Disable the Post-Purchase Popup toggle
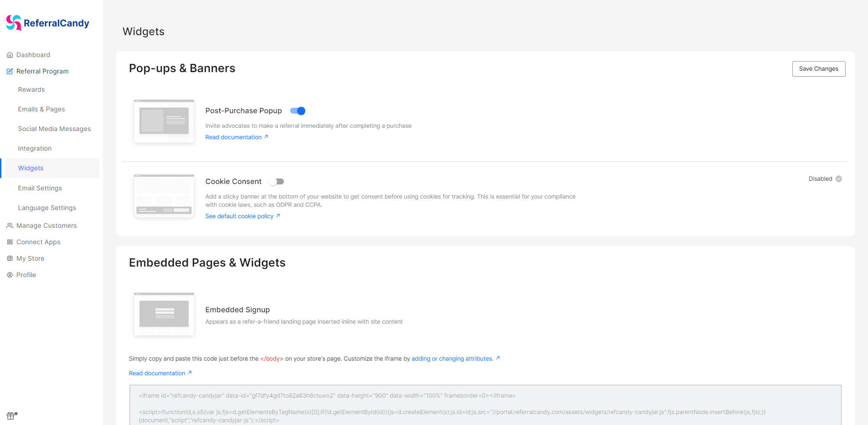Image resolution: width=868 pixels, height=425 pixels. coord(297,110)
